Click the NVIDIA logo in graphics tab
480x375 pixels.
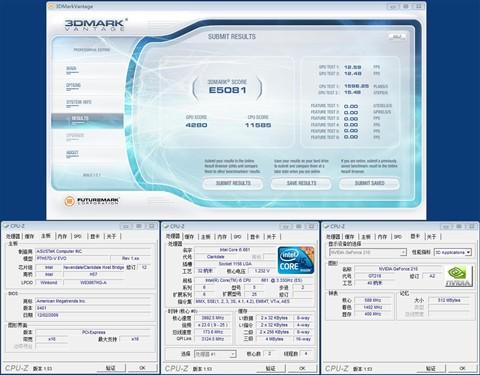point(458,276)
